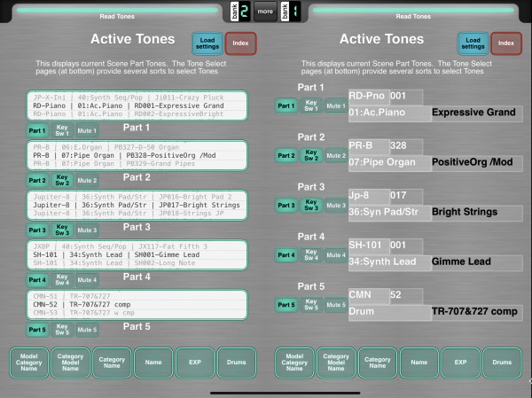Open Bright Strings tone picker for Part 3

click(x=137, y=205)
